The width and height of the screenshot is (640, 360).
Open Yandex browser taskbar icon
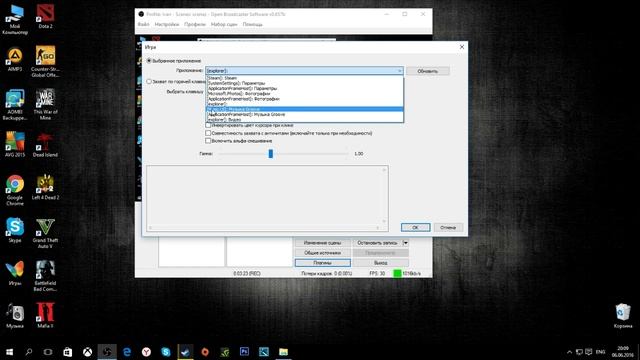pyautogui.click(x=146, y=352)
